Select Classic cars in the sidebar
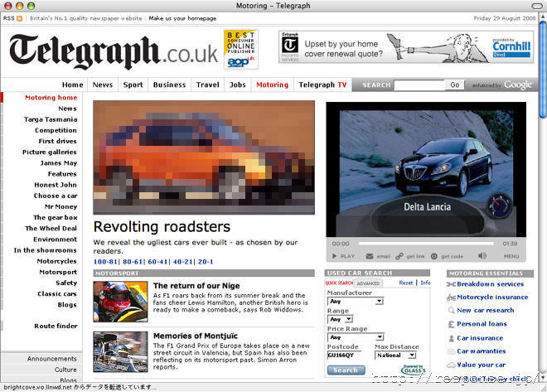This screenshot has width=547, height=392. click(x=57, y=294)
